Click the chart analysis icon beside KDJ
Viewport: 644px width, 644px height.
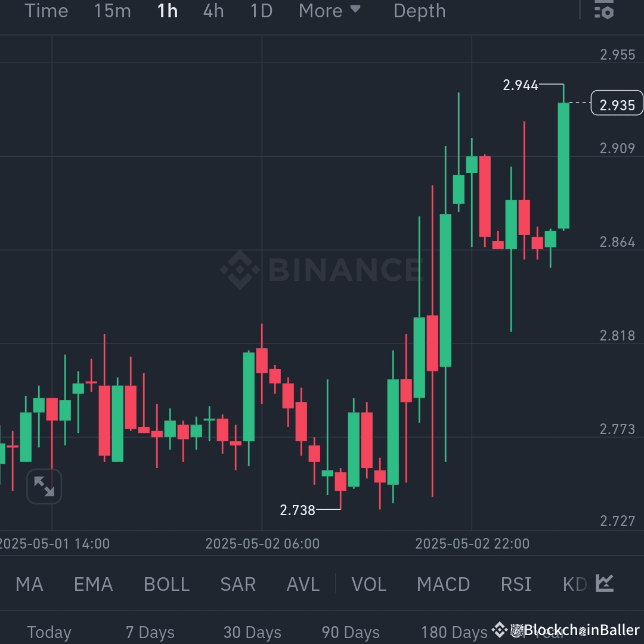[x=605, y=584]
